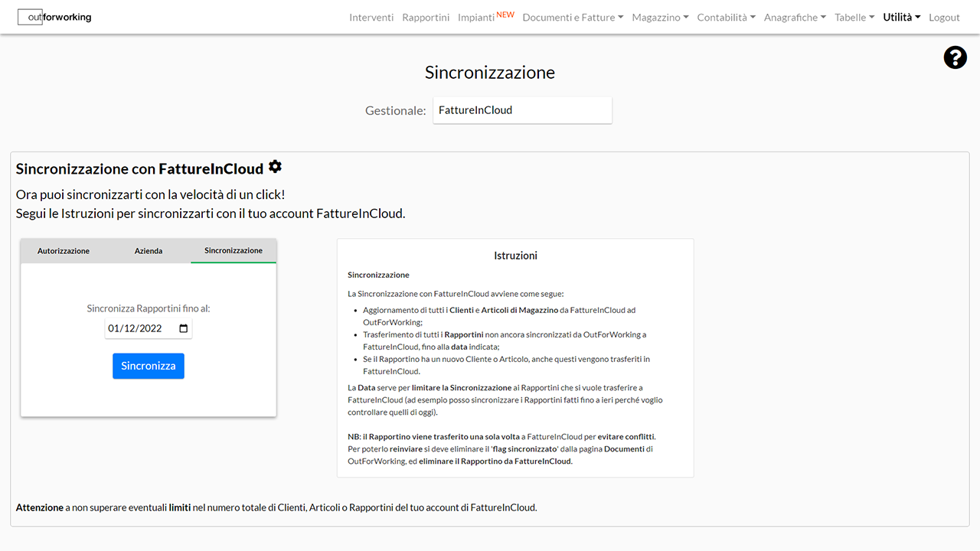The width and height of the screenshot is (980, 551).
Task: Go to OutForWorking logo home
Action: tap(54, 17)
